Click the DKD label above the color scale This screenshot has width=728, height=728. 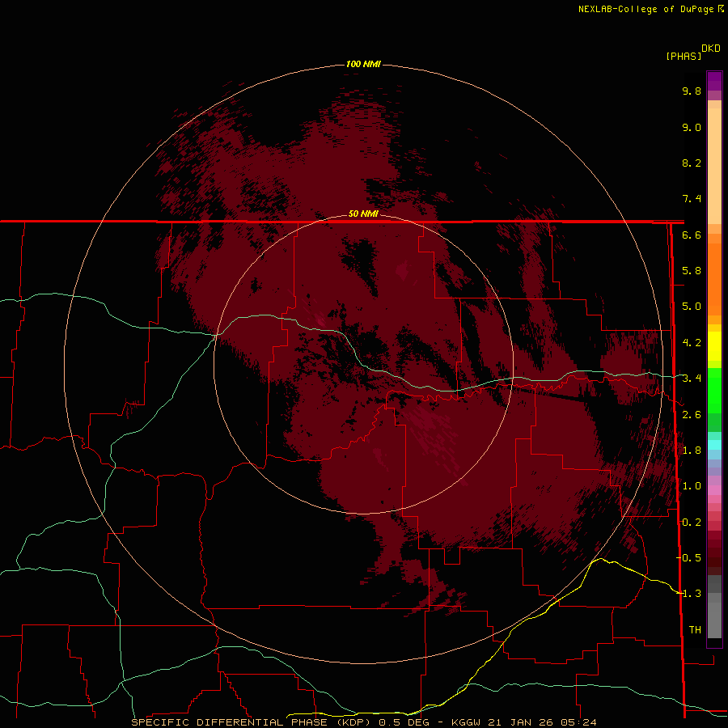tap(711, 49)
